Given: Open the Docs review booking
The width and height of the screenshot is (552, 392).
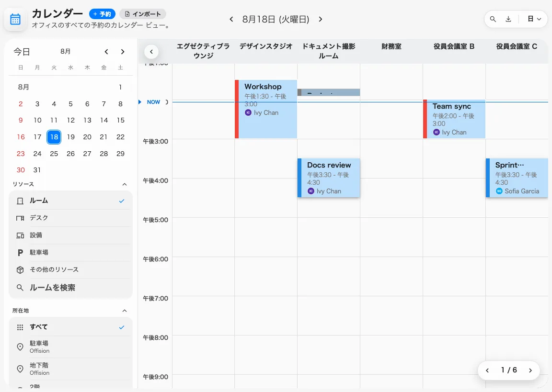Looking at the screenshot, I should (329, 178).
